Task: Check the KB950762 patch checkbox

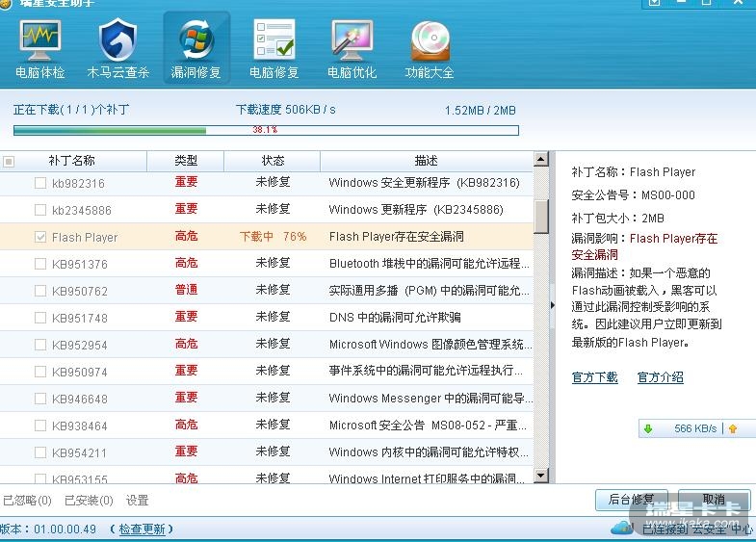Action: 40,291
